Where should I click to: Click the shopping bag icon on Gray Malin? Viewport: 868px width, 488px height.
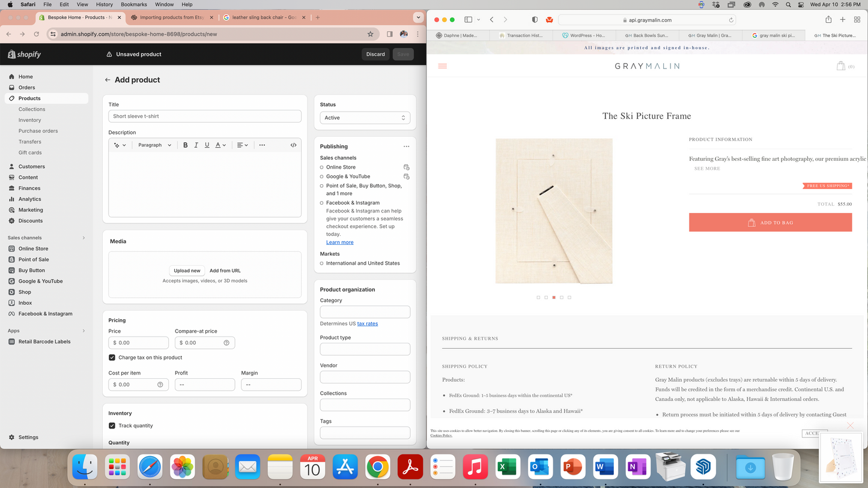click(x=841, y=66)
